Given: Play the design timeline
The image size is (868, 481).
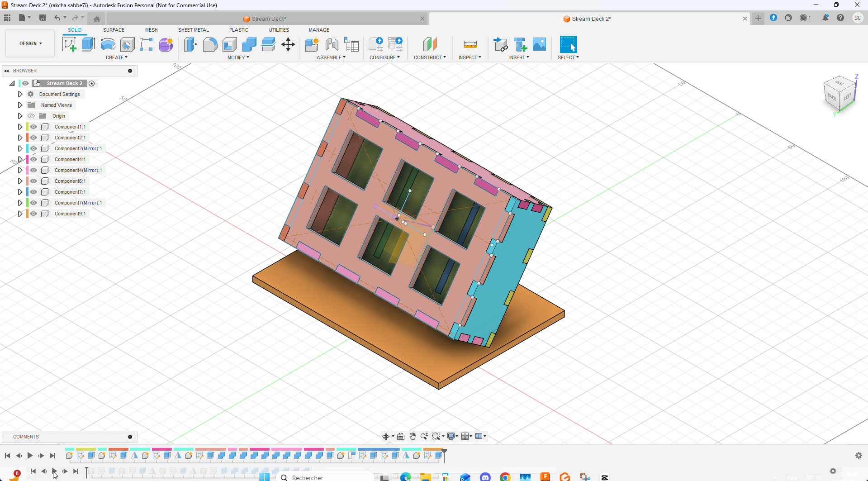Looking at the screenshot, I should coord(30,456).
